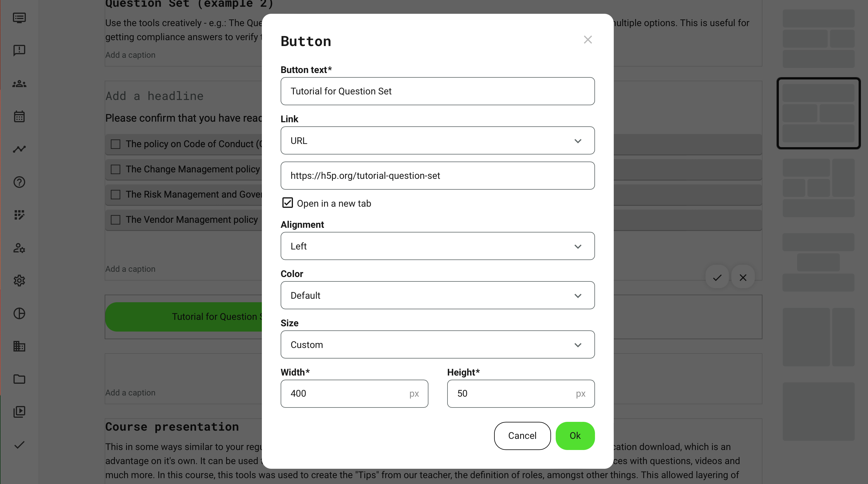Expand the Color dropdown
This screenshot has height=484, width=868.
tap(437, 296)
